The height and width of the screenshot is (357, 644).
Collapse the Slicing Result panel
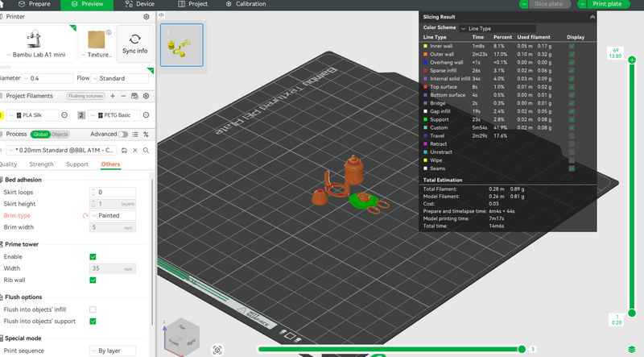point(592,17)
